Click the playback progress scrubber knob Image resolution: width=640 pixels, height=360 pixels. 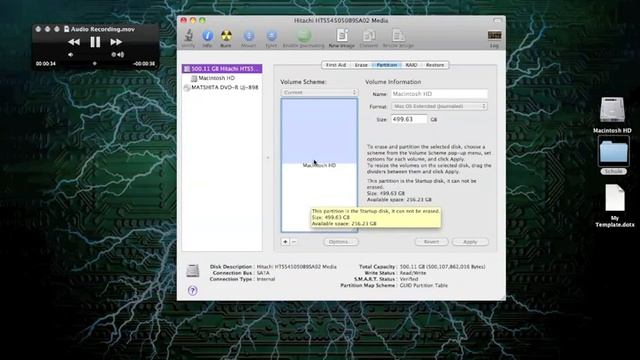(x=95, y=64)
